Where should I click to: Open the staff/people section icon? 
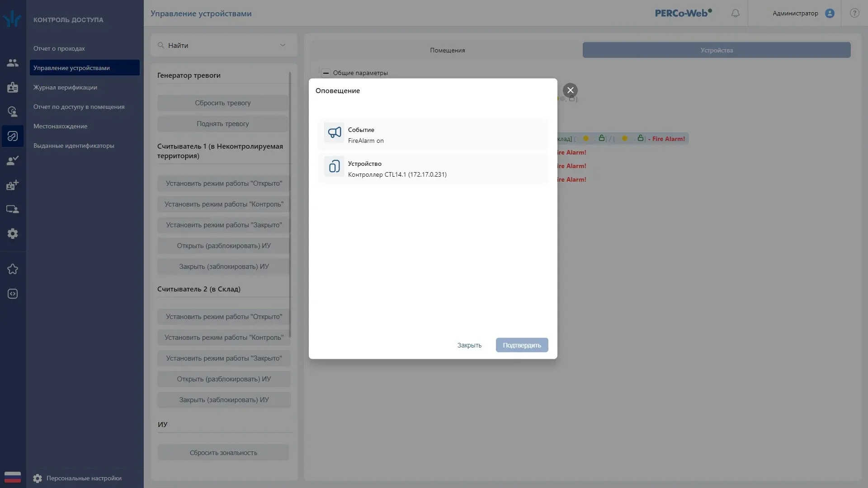[13, 63]
